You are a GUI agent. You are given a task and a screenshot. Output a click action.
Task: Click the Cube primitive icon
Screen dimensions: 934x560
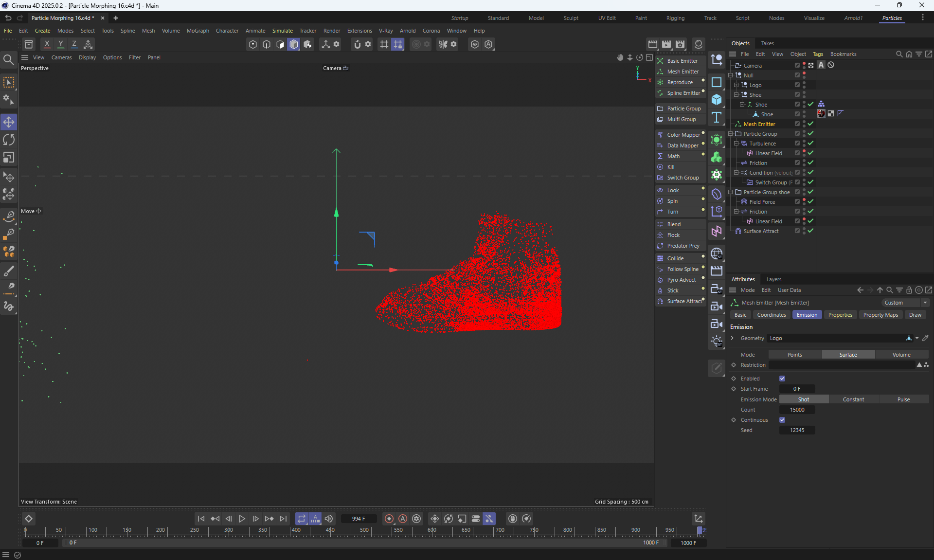(717, 100)
